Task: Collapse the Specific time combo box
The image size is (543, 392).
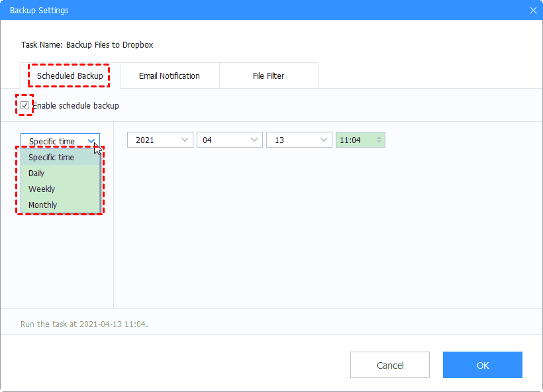Action: (60, 141)
